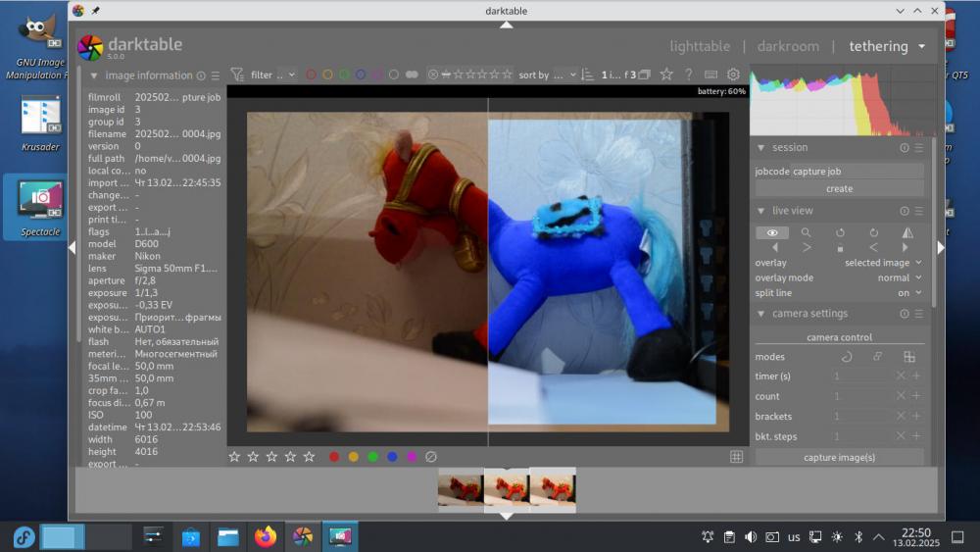Viewport: 980px width, 552px height.
Task: Click the live view zoom magnifier icon
Action: (x=806, y=232)
